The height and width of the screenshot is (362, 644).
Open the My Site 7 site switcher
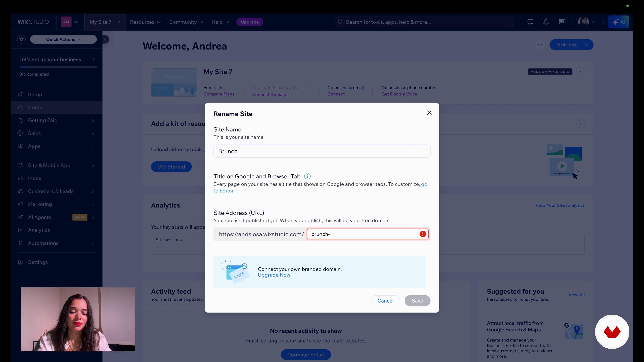click(x=105, y=22)
